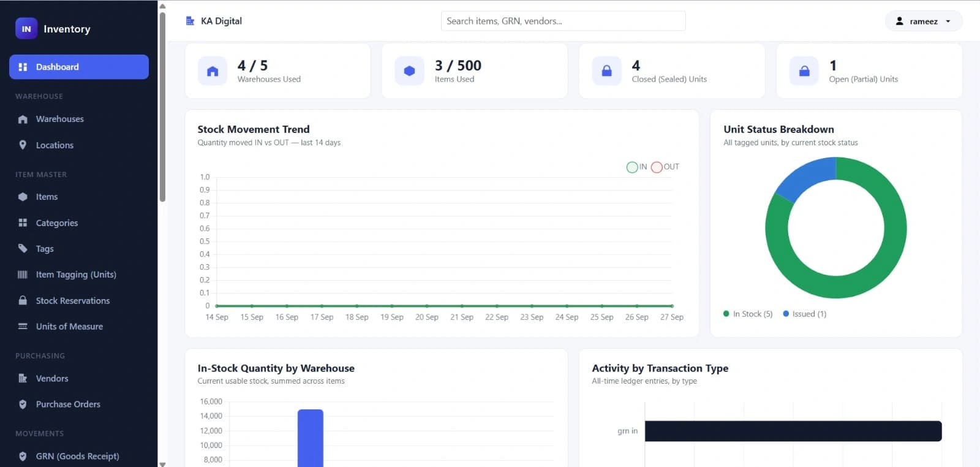Click the Vendors building icon in sidebar
980x467 pixels.
(23, 379)
